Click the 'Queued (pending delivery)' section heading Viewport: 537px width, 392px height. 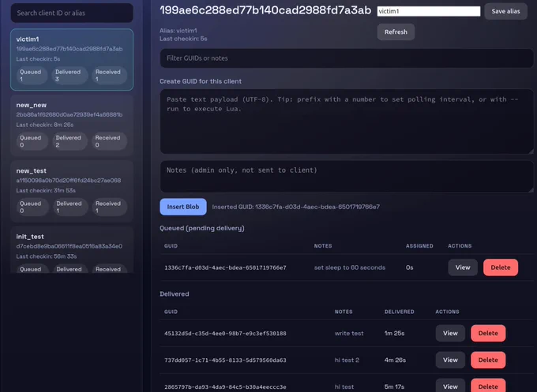point(202,228)
